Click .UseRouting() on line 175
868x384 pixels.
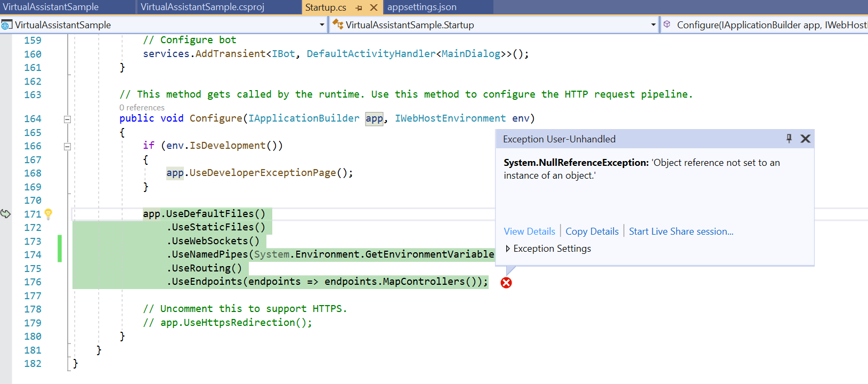[x=204, y=268]
